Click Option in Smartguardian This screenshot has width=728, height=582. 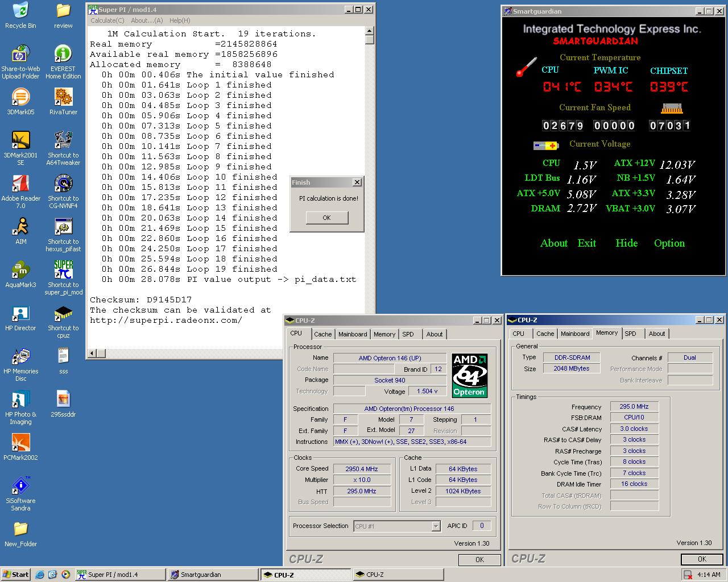click(669, 243)
